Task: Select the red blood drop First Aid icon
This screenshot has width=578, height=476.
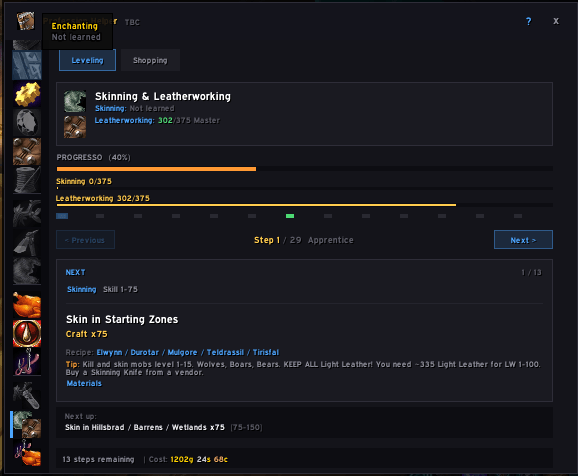Action: 27,333
